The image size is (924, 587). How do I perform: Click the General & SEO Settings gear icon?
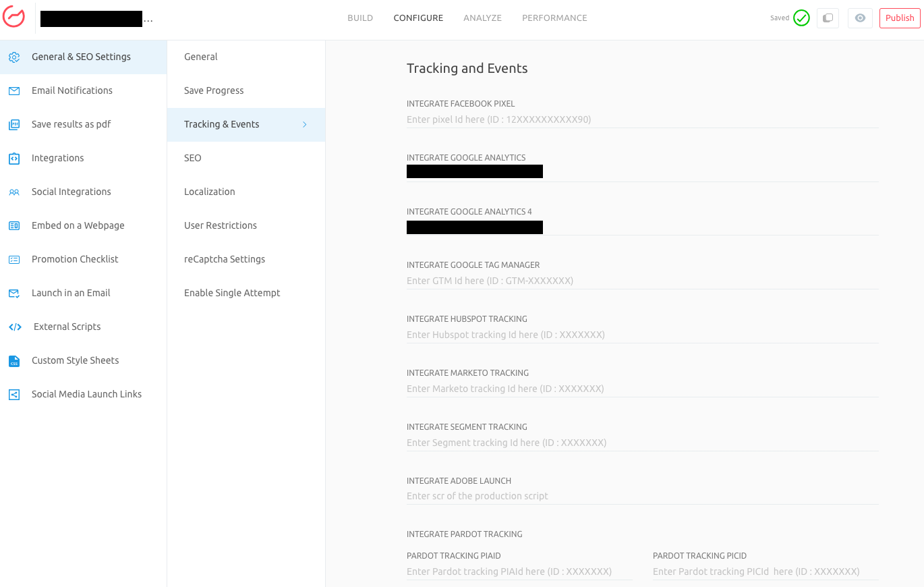coord(14,57)
